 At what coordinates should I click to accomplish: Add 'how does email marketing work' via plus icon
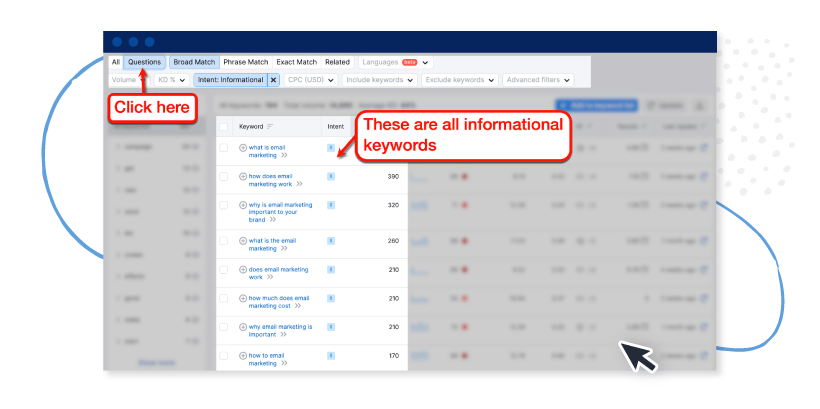point(243,176)
